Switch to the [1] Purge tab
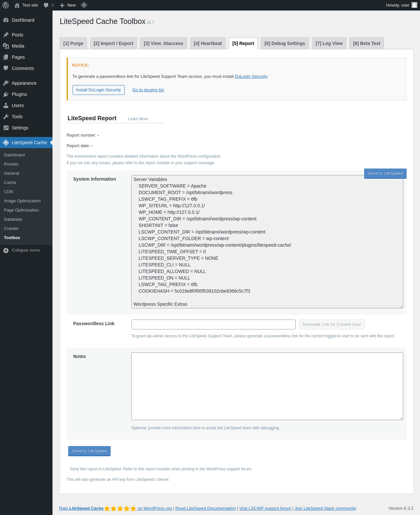The image size is (420, 515). click(73, 43)
